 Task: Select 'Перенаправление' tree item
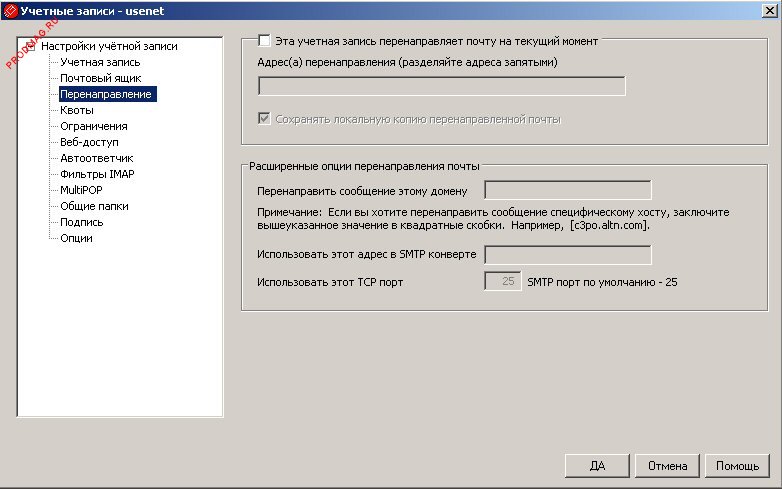click(105, 94)
